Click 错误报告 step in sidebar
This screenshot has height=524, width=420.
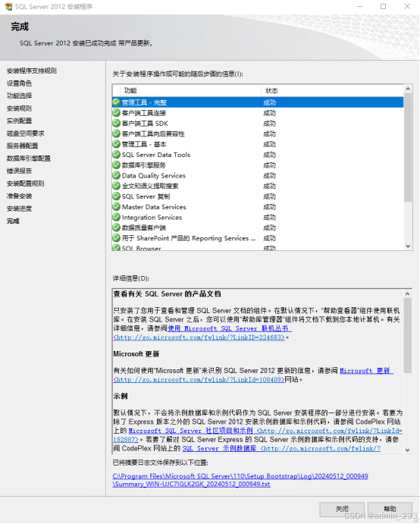[x=19, y=171]
